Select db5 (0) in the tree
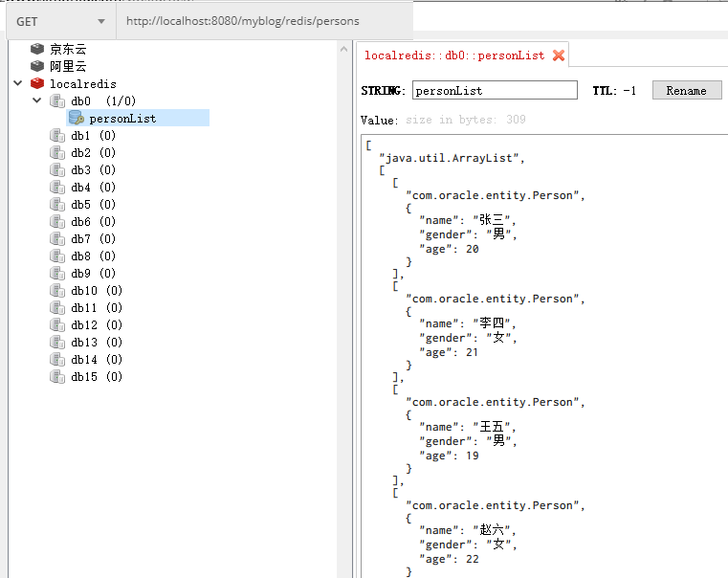Image resolution: width=728 pixels, height=578 pixels. click(x=93, y=205)
